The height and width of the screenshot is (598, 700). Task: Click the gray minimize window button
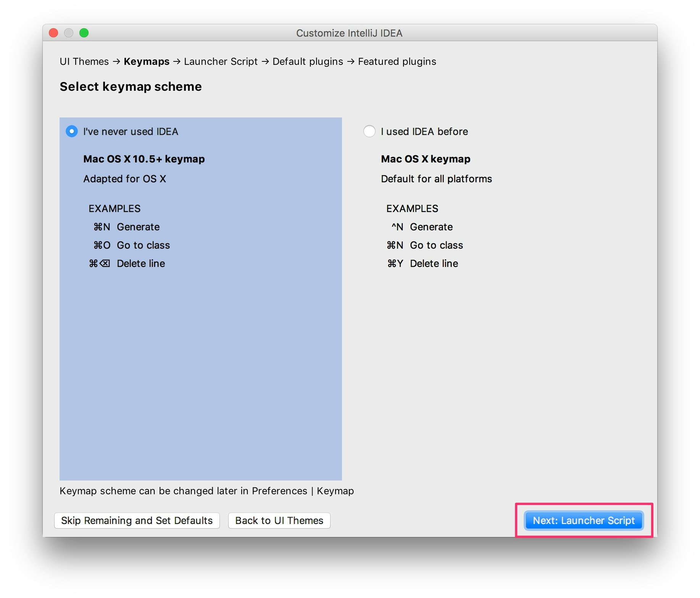[69, 33]
